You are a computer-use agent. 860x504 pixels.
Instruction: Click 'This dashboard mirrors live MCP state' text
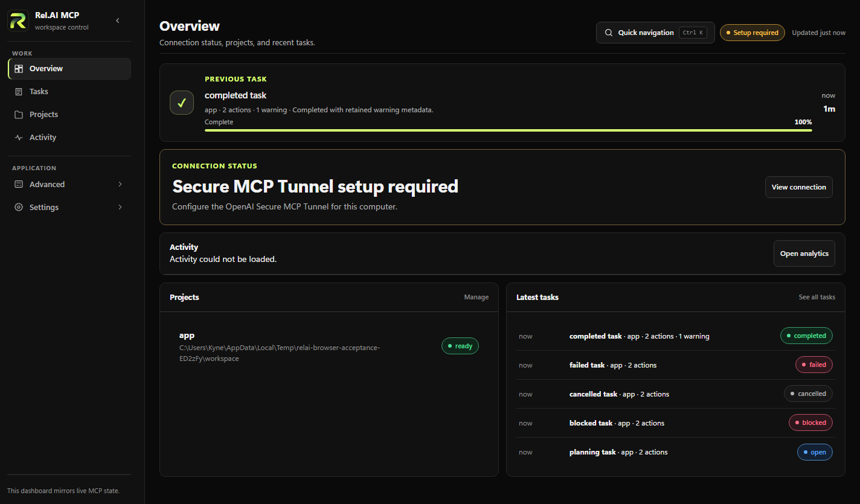pyautogui.click(x=63, y=491)
